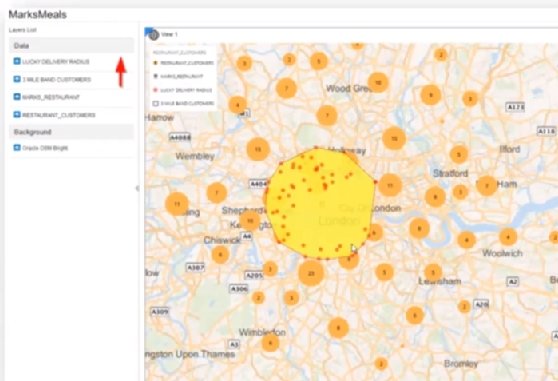
Task: Select the RESTAURANT_CUSTOMERS layer name in list
Action: [x=59, y=115]
